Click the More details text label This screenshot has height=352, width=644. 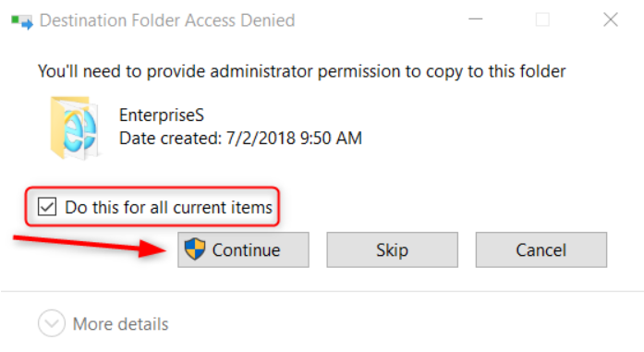[121, 324]
